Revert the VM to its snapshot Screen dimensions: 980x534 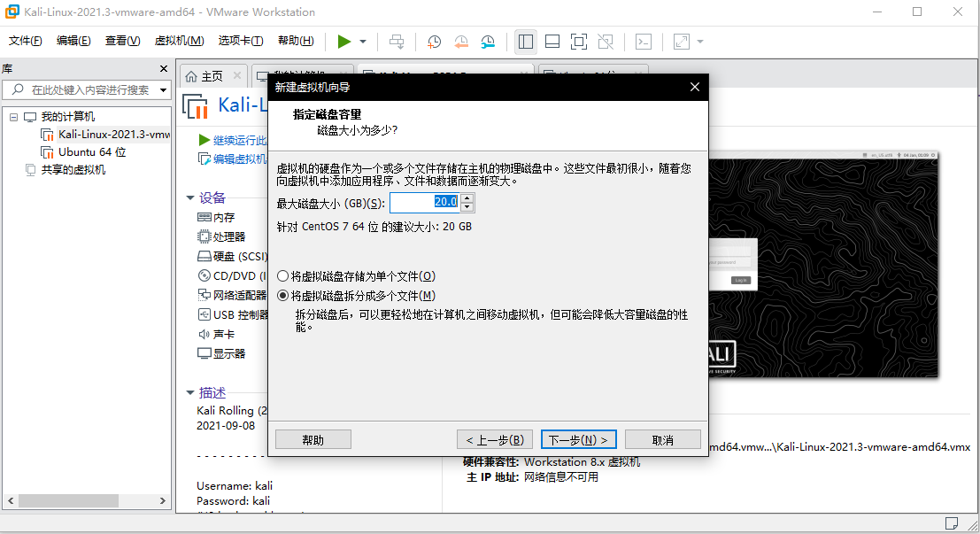[461, 42]
